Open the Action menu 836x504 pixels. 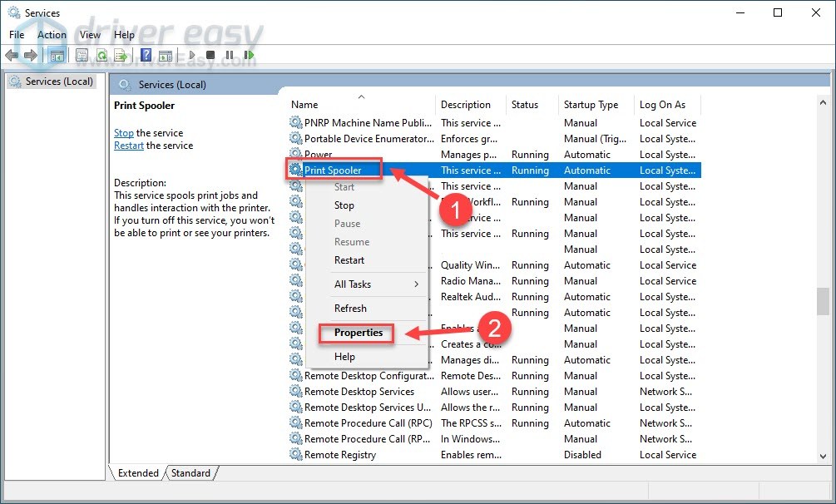[x=52, y=35]
